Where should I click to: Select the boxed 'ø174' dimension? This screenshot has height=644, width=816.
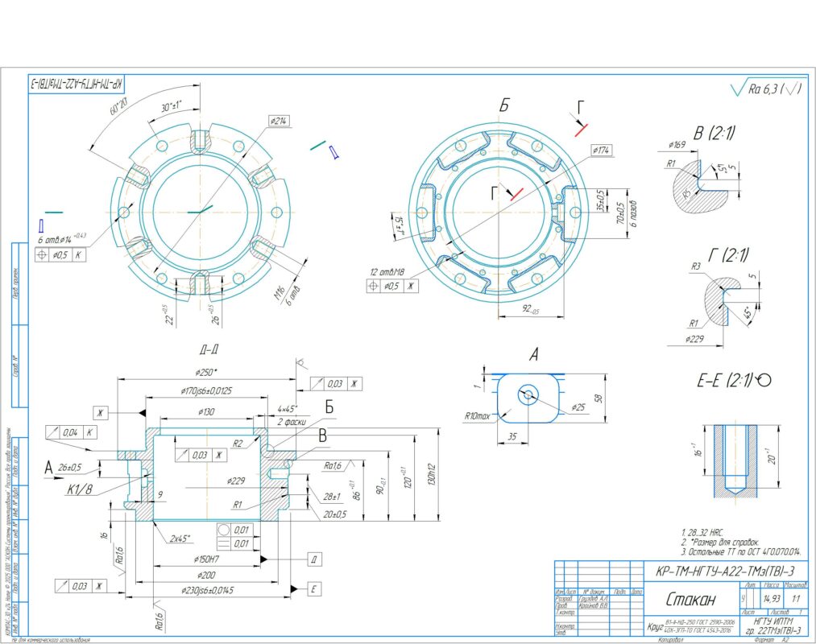tap(602, 151)
